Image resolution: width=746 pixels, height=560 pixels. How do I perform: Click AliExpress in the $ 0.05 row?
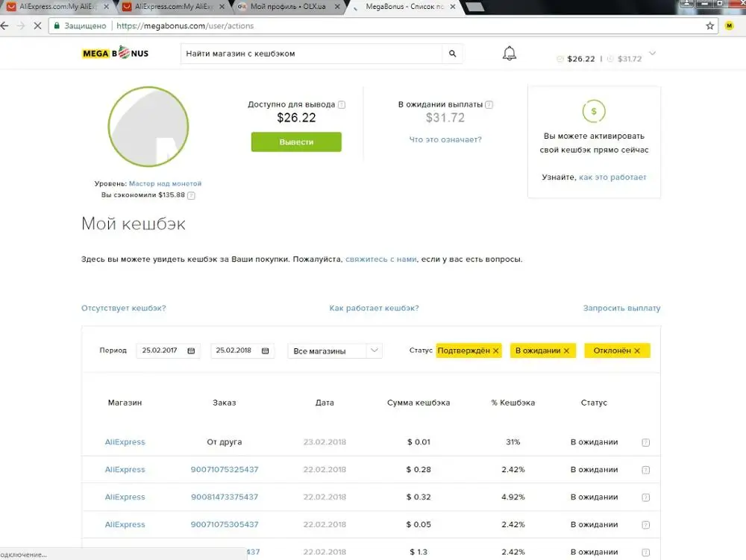125,525
